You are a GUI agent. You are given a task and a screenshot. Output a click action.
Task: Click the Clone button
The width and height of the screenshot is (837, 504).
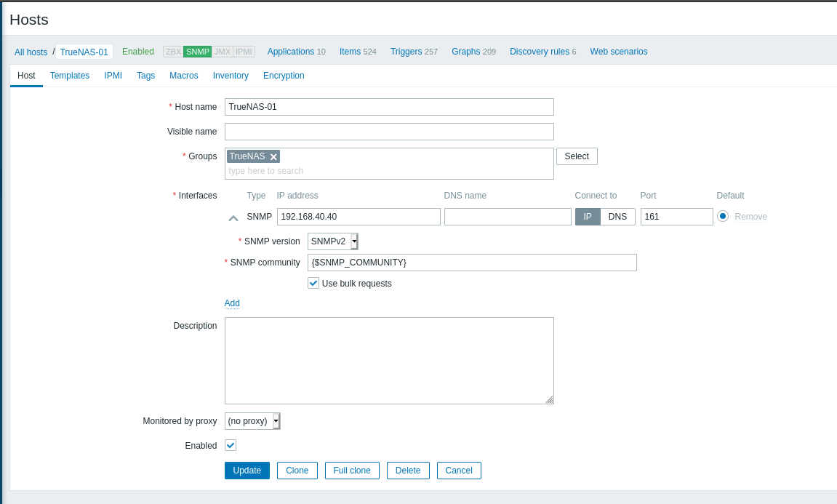click(297, 471)
